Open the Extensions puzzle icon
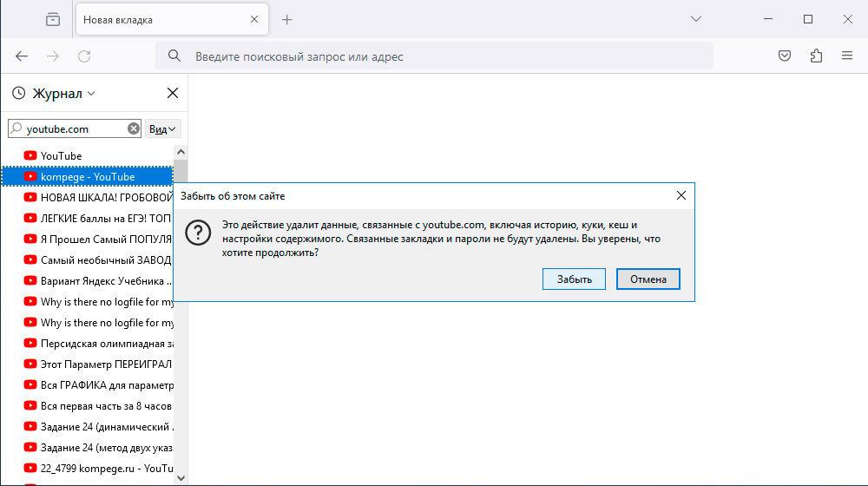Screen dimensions: 868x486 click(x=816, y=56)
